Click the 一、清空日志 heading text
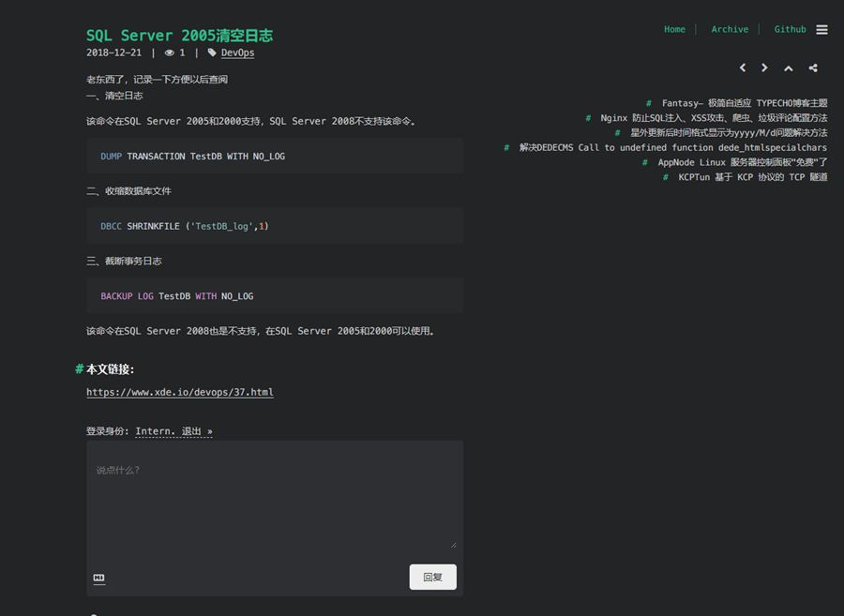The height and width of the screenshot is (616, 844). pyautogui.click(x=114, y=96)
